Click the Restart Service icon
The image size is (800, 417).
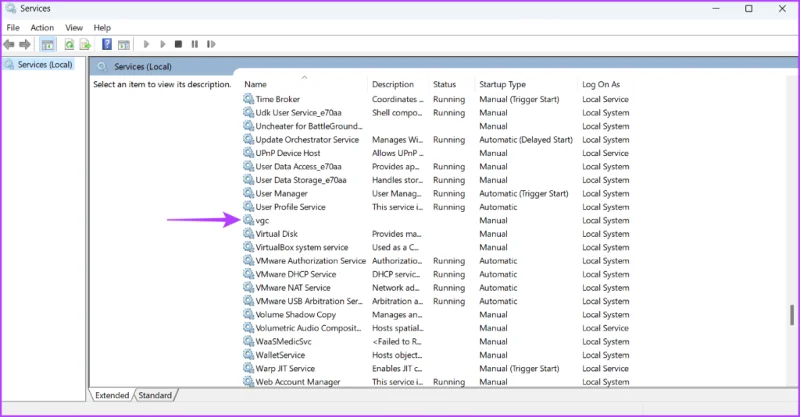click(211, 44)
